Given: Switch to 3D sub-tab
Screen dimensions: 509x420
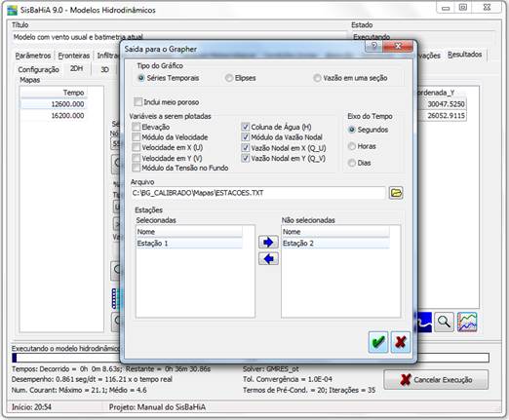Looking at the screenshot, I should pyautogui.click(x=104, y=69).
